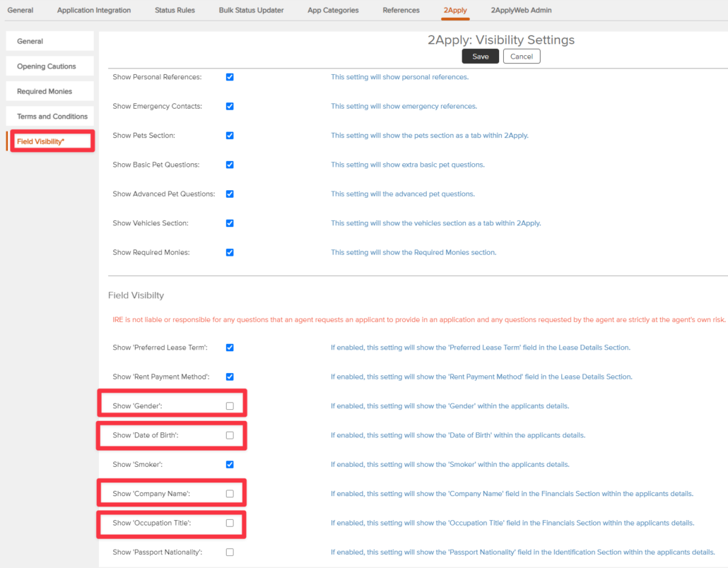This screenshot has width=728, height=568.
Task: Click 'This setting will the advanced pet questions.'
Action: (x=403, y=194)
